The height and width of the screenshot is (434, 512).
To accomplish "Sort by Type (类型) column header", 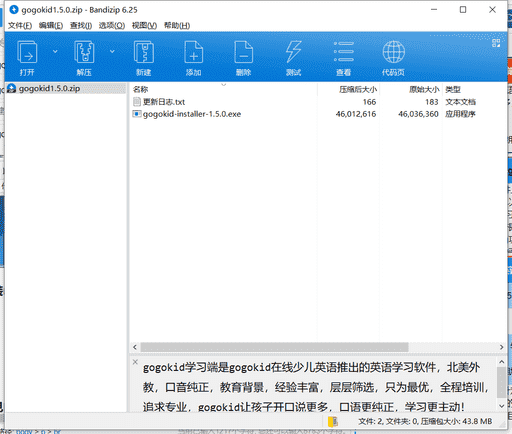I will pyautogui.click(x=453, y=89).
